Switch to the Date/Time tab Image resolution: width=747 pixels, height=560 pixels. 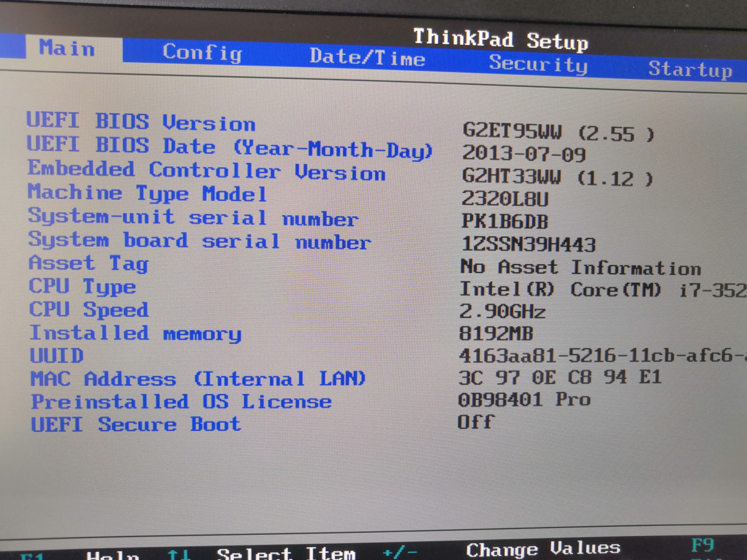point(367,57)
